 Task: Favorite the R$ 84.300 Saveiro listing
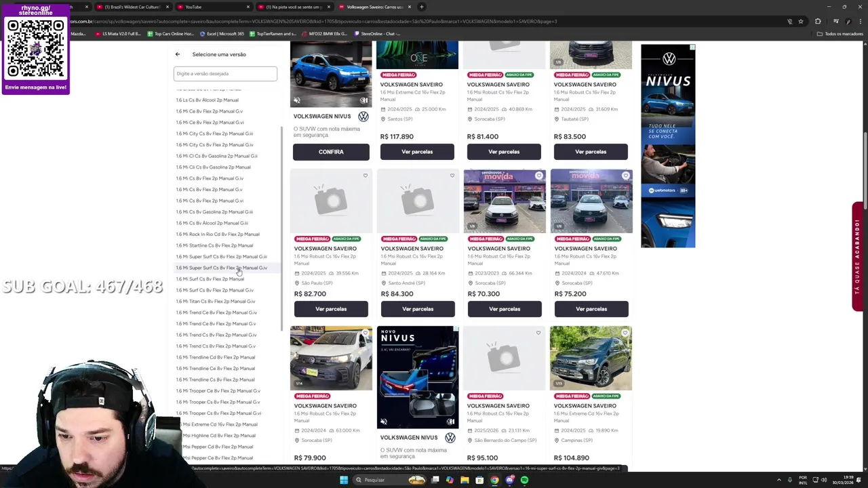pos(452,176)
